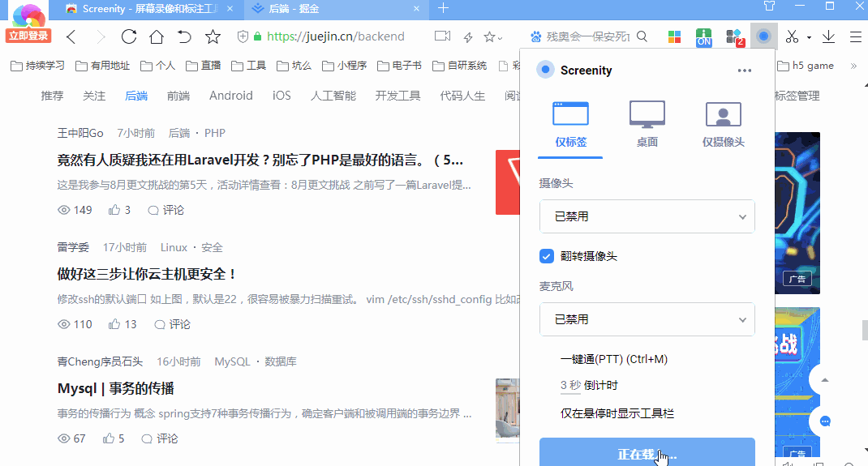Open the 电子书 bookmark folder

(x=399, y=66)
